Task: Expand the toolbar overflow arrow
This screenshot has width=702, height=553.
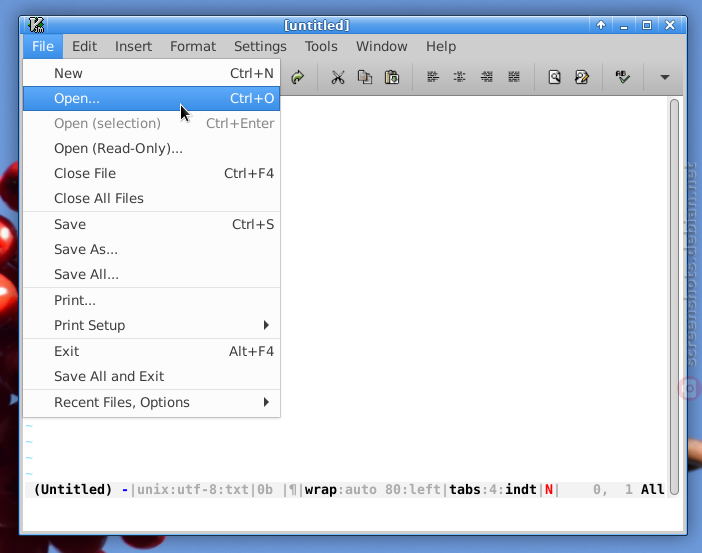Action: pos(665,77)
